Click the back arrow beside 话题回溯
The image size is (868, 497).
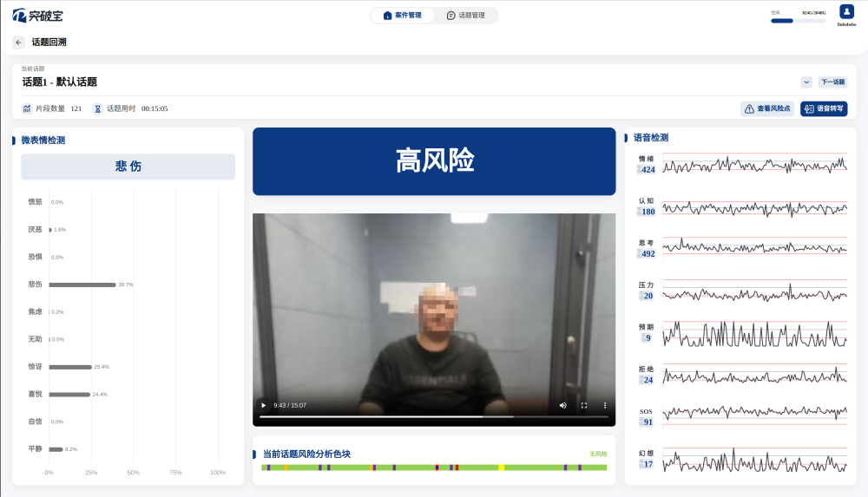tap(18, 42)
